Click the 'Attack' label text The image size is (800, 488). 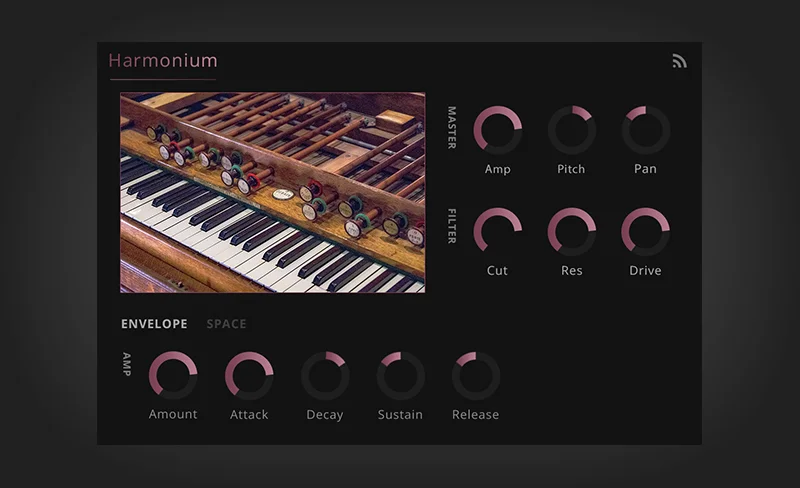tap(249, 414)
